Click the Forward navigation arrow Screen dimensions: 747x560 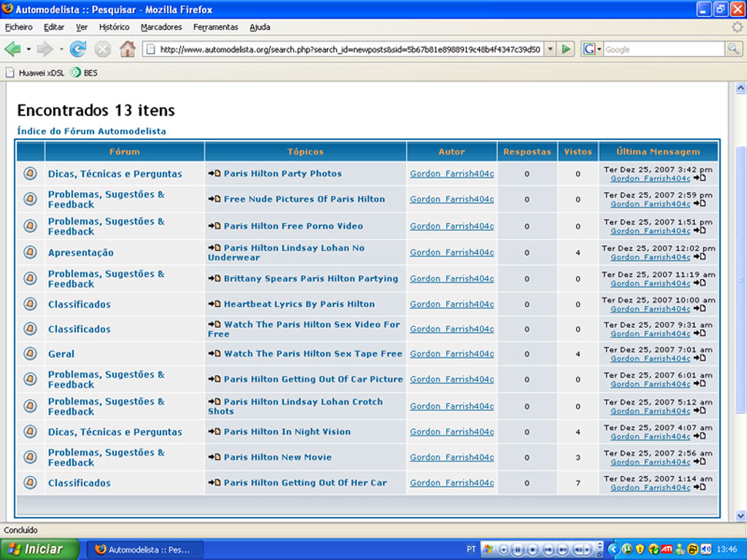(x=45, y=49)
